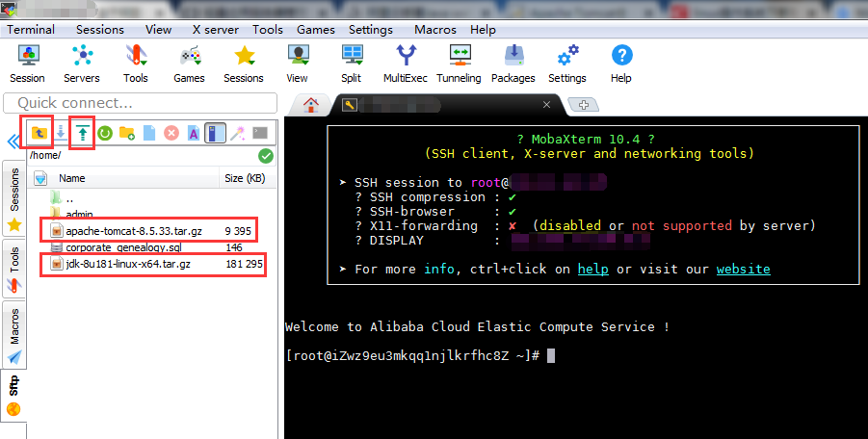This screenshot has width=868, height=439.
Task: Click the /home/ path field
Action: coord(142,157)
